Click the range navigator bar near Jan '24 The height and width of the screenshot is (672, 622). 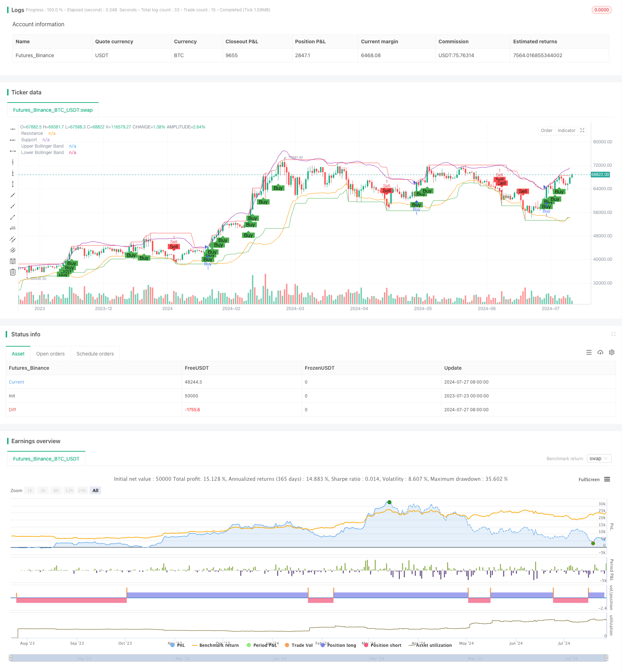tap(280, 658)
